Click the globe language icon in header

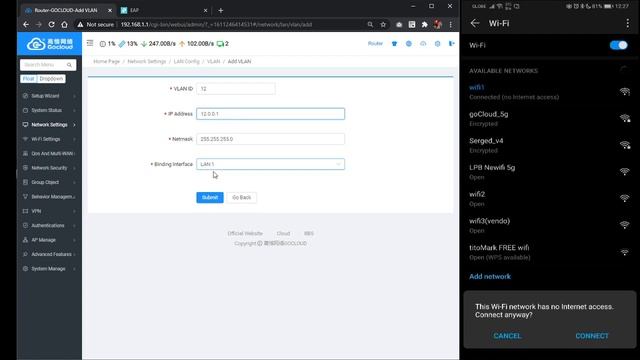pyautogui.click(x=409, y=44)
